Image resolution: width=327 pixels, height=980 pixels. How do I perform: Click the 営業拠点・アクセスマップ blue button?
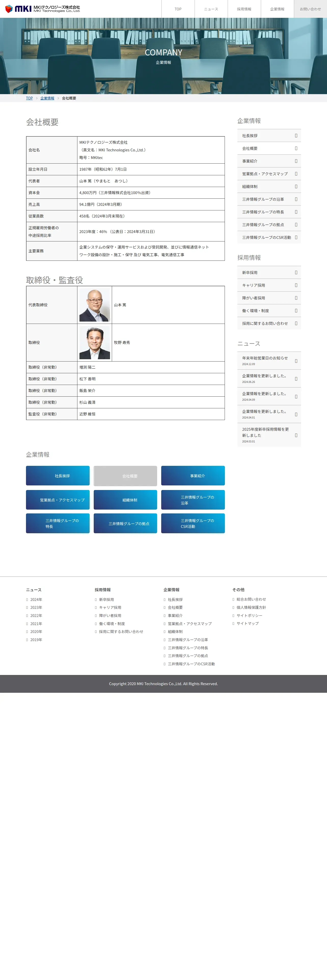coord(58,499)
